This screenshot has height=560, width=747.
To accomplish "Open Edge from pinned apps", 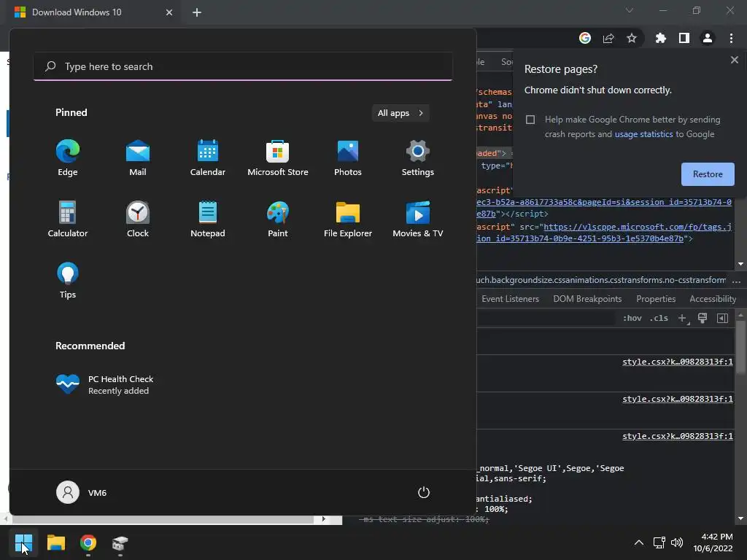I will coord(68,158).
